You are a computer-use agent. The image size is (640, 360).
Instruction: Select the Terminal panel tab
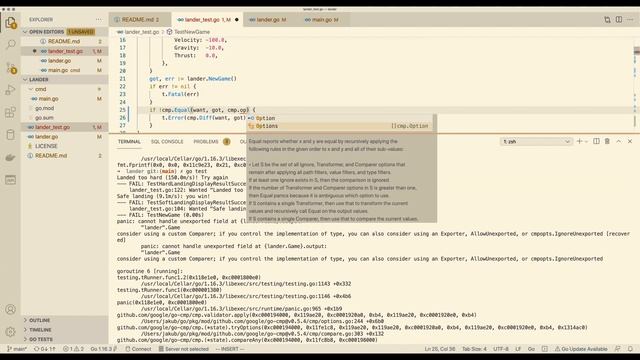coord(129,142)
